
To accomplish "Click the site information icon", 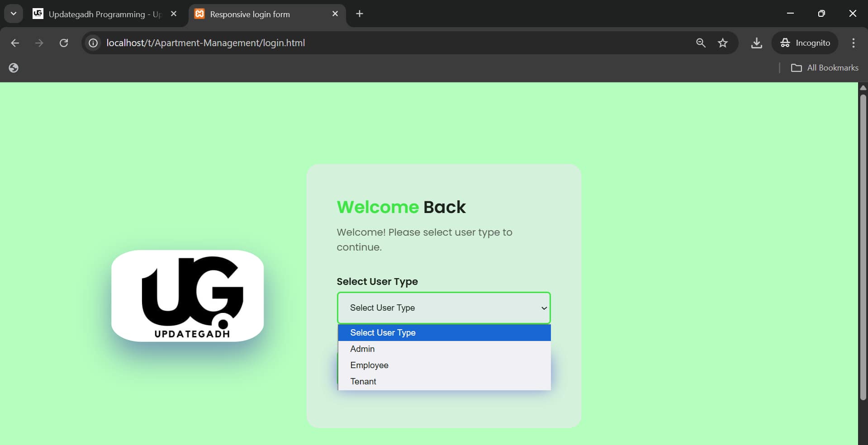I will coord(93,43).
